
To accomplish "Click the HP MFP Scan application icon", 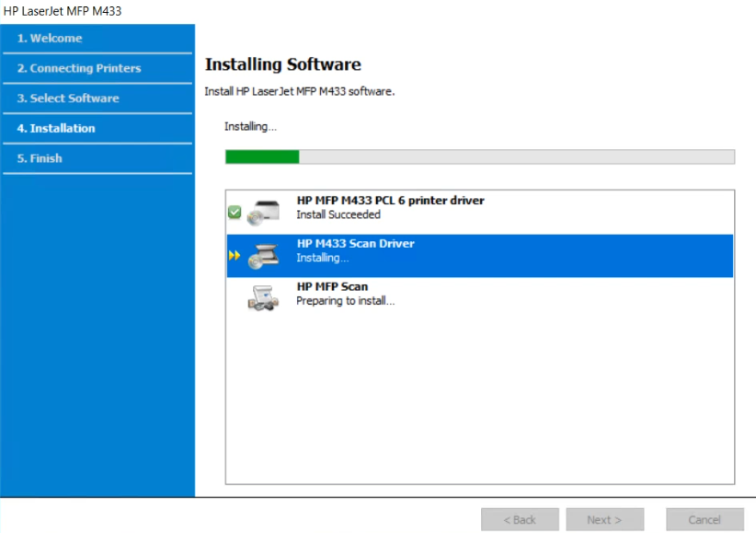I will 264,298.
